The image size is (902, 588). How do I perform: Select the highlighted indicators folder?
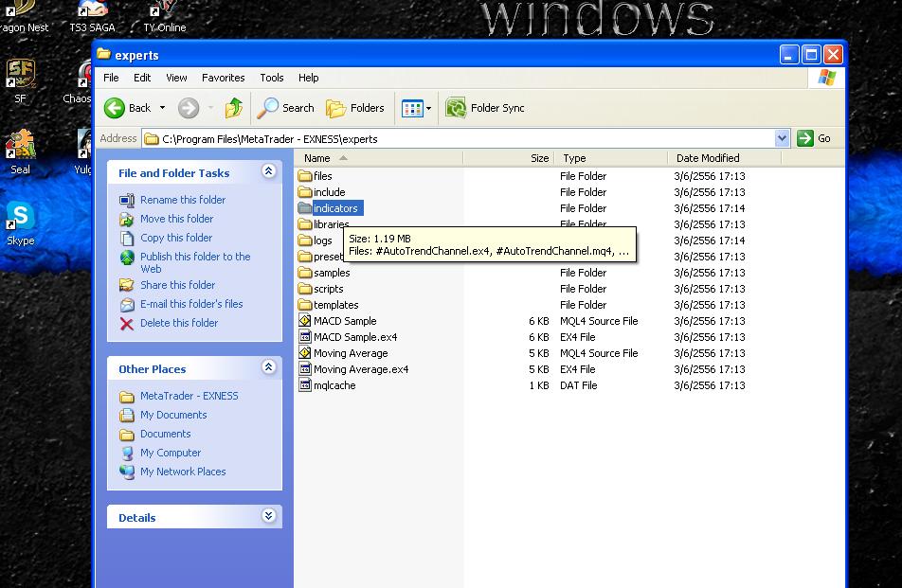[331, 208]
